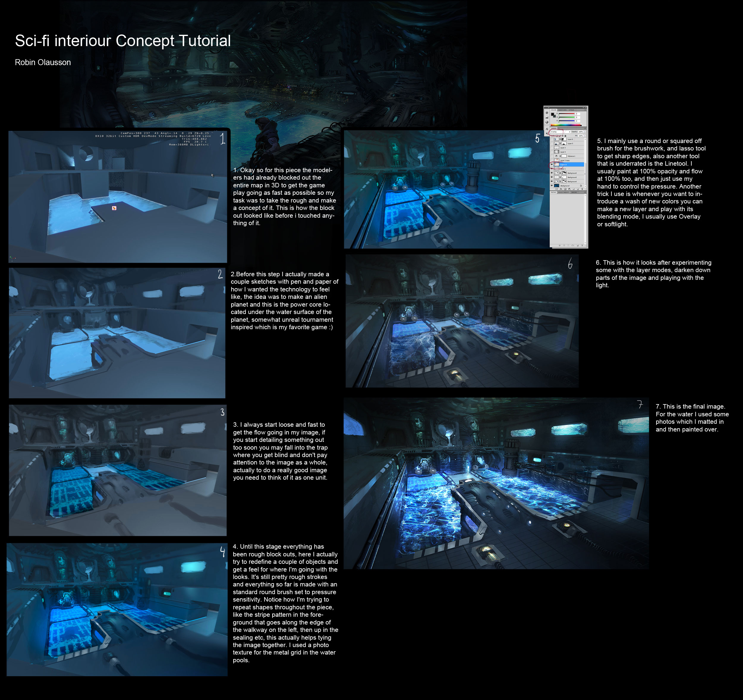Show hidden Layer 4 via visibility box

(552, 152)
